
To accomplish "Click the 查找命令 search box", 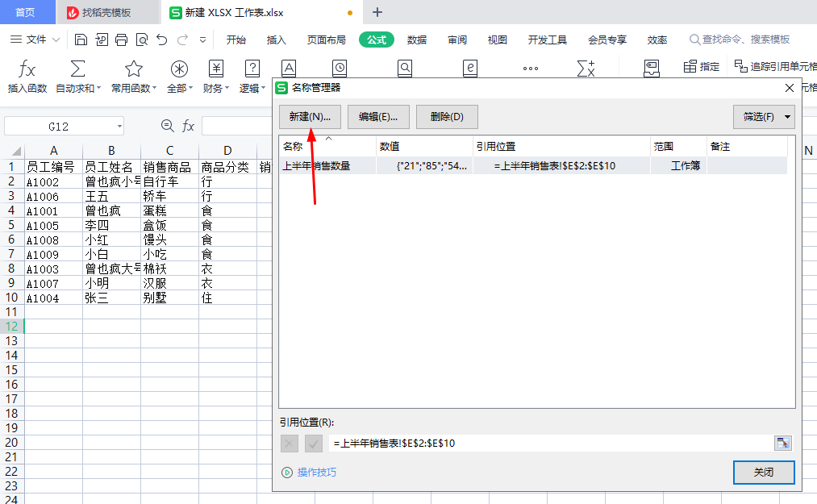I will (x=740, y=40).
